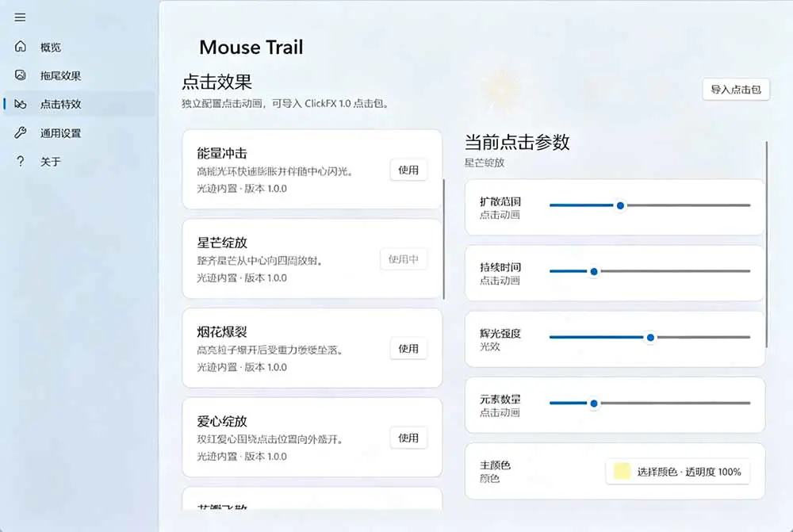The height and width of the screenshot is (532, 793).
Task: Click the click-effect icon beside 点击特效
Action: [21, 104]
